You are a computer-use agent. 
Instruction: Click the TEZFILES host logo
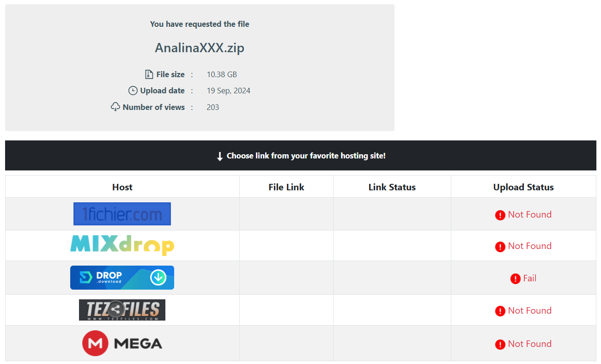[122, 310]
